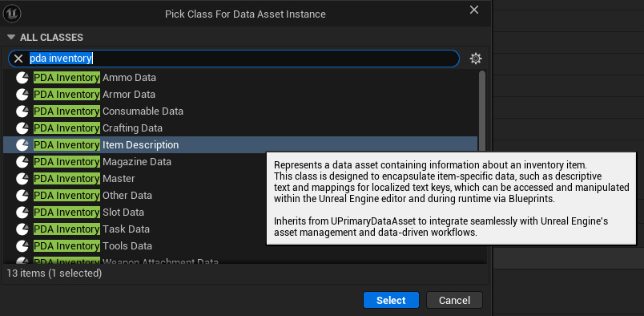Click icon beside PDA Inventory Armor Data
Screen dimensions: 644x316
(22, 95)
